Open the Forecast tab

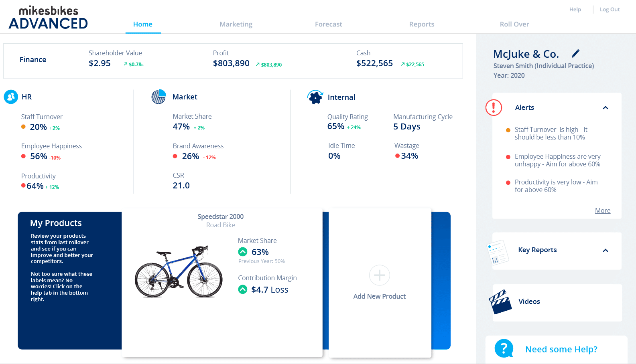[328, 24]
